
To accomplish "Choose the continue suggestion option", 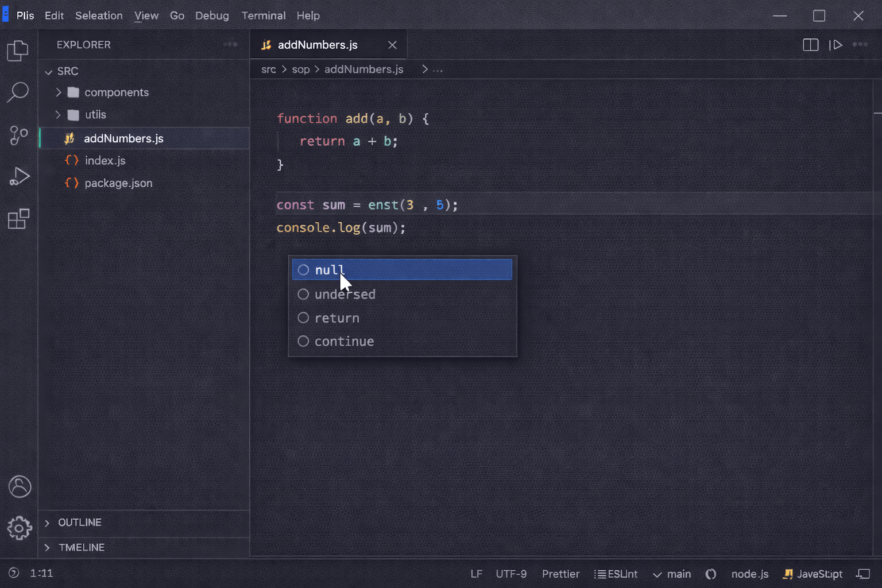I will coord(344,341).
